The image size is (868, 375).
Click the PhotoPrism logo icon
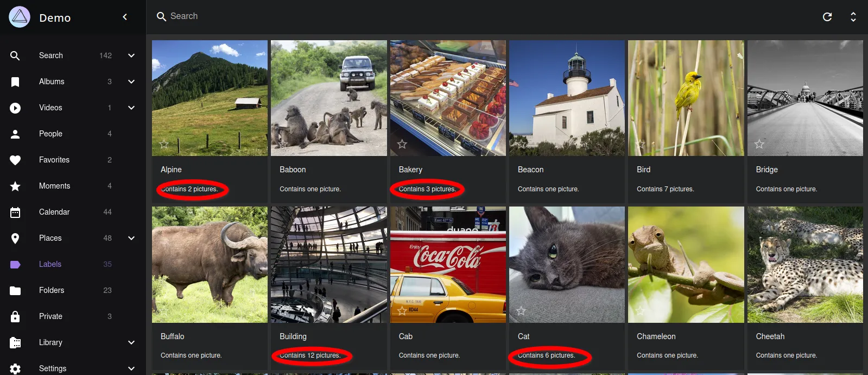pos(20,17)
